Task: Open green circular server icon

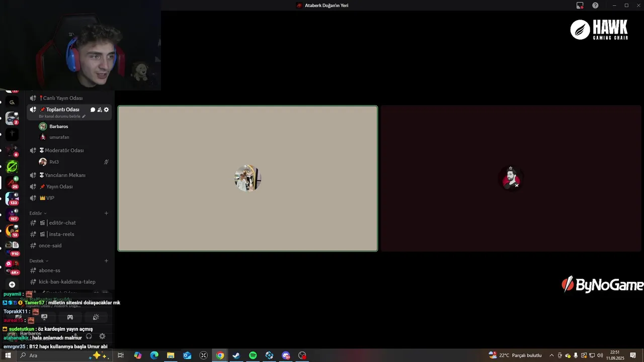Action: 12,166
